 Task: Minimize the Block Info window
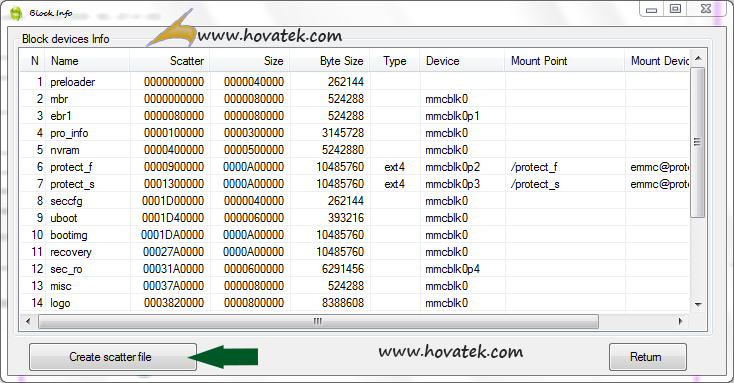coord(651,9)
